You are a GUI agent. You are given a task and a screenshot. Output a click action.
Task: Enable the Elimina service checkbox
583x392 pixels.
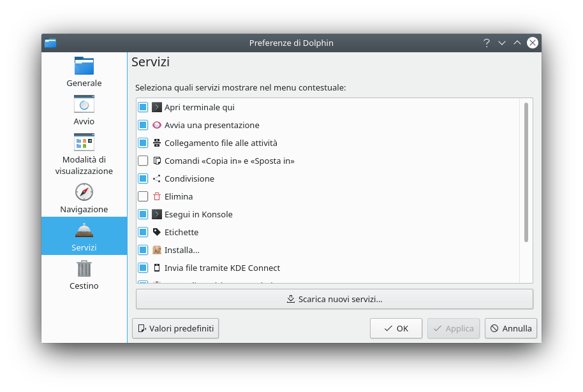pyautogui.click(x=143, y=197)
